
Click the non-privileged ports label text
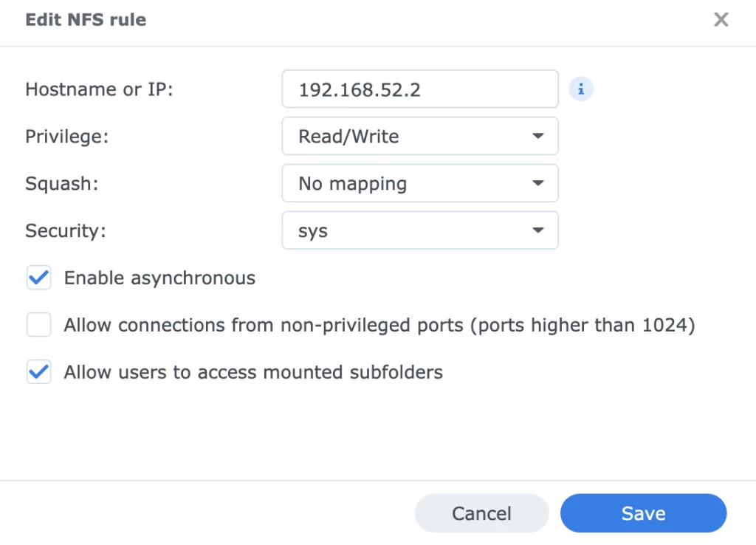(379, 325)
